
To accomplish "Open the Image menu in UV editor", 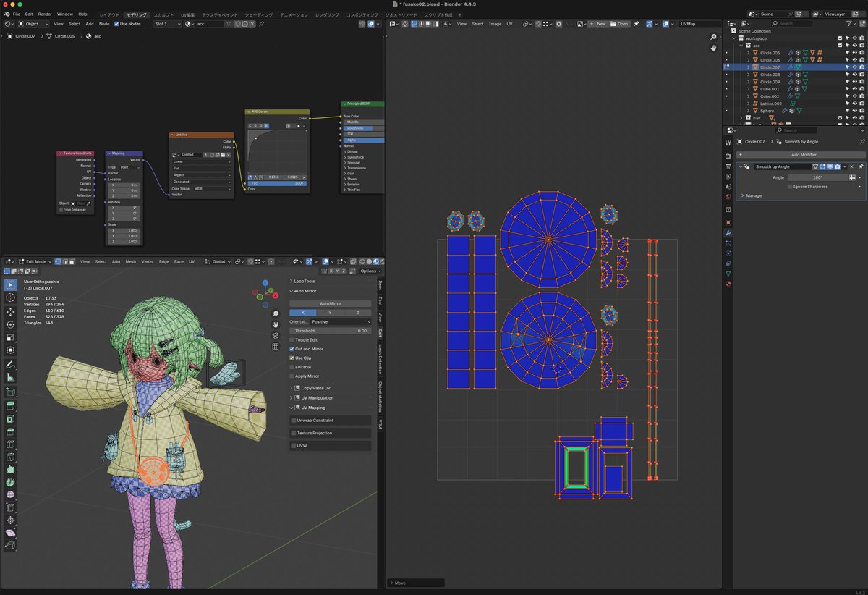I will point(495,24).
